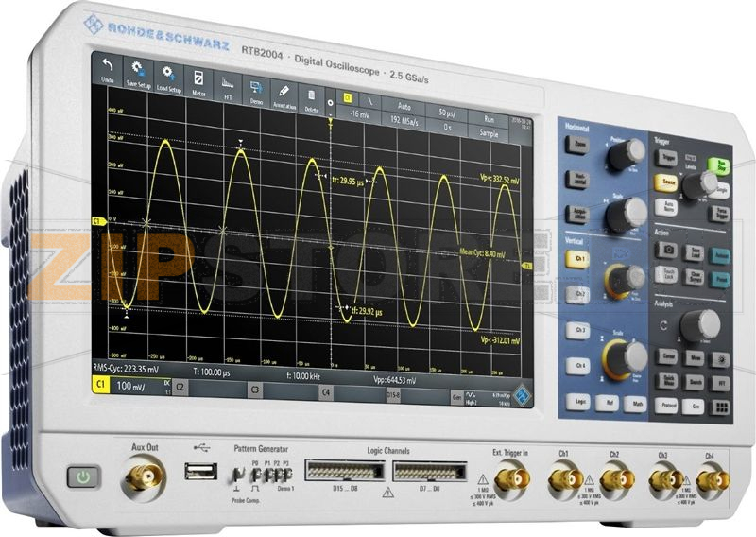
Task: Push the Acquisition key
Action: point(577,215)
